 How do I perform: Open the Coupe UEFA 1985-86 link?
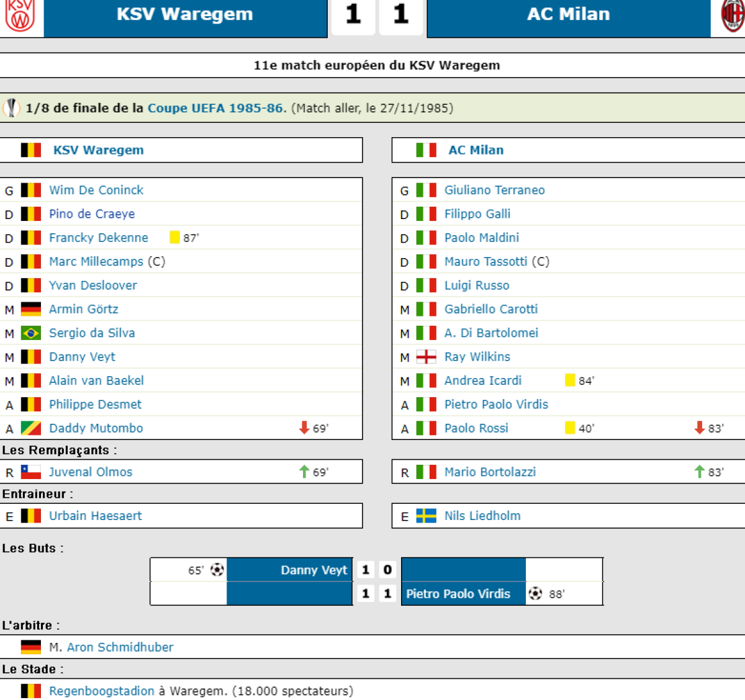215,108
